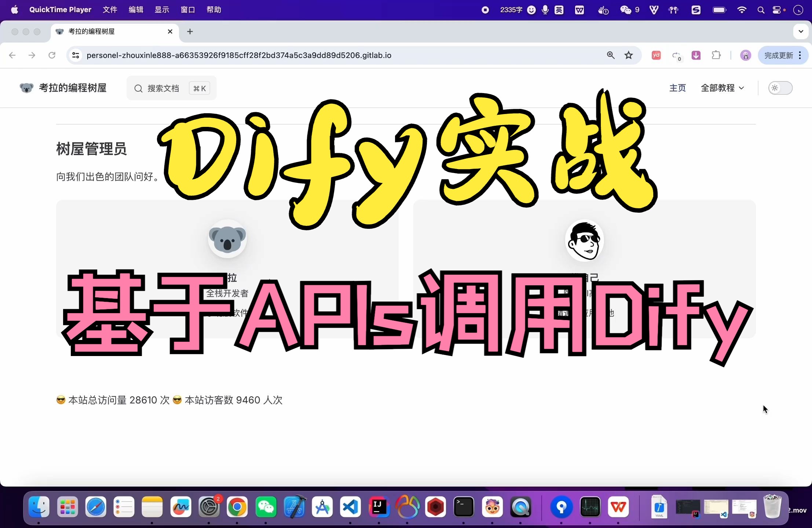This screenshot has width=812, height=528.
Task: Open the extensions puzzle icon
Action: click(x=716, y=55)
